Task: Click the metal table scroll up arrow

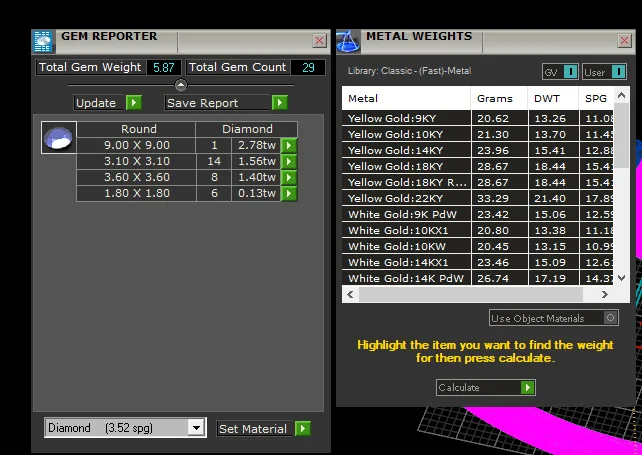Action: [x=621, y=96]
